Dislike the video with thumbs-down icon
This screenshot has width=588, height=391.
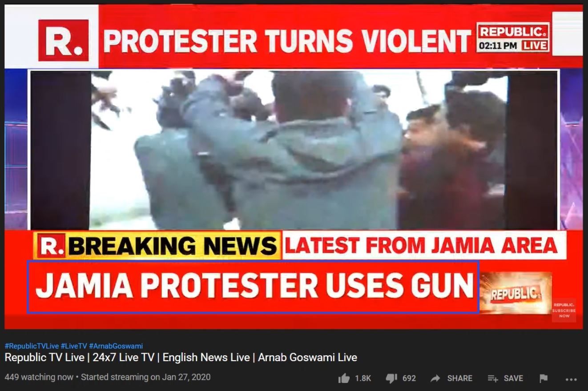point(391,379)
